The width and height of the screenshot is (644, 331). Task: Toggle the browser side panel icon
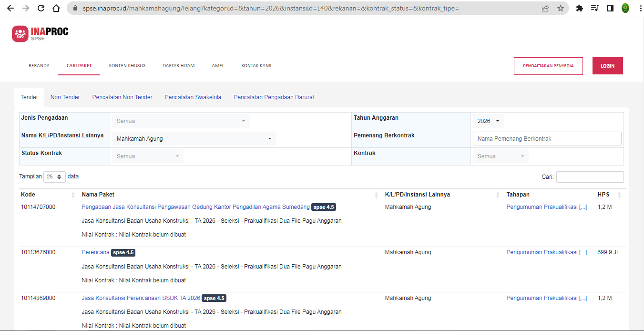[x=610, y=8]
